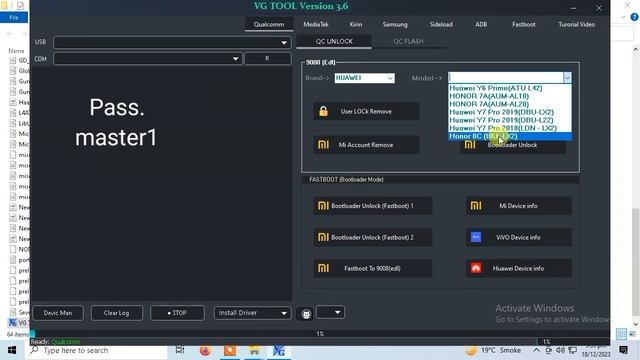
Task: Click the padlock icon on User Lock Remove
Action: 323,111
